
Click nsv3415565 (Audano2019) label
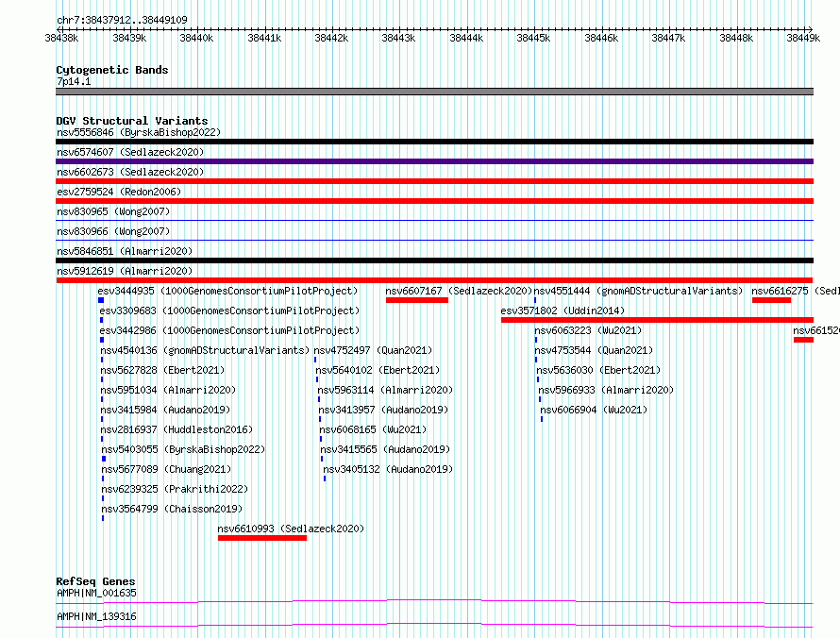pos(385,449)
